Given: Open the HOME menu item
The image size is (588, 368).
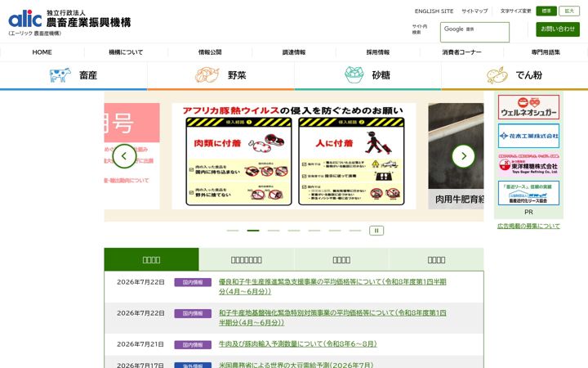Looking at the screenshot, I should coord(42,52).
